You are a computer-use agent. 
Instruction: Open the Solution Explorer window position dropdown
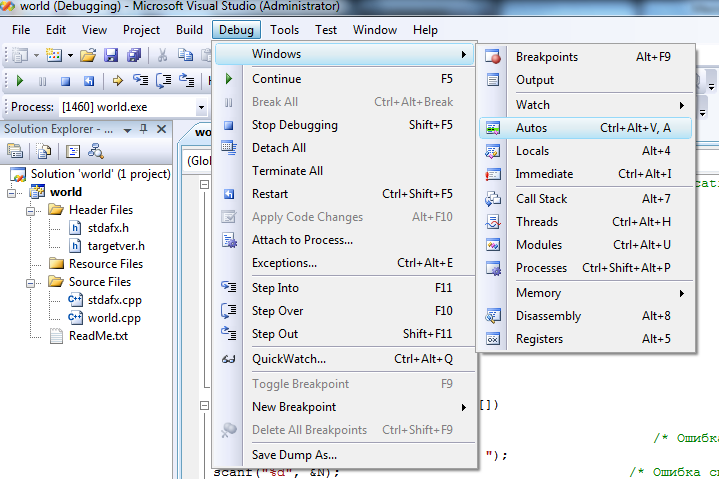coord(127,130)
